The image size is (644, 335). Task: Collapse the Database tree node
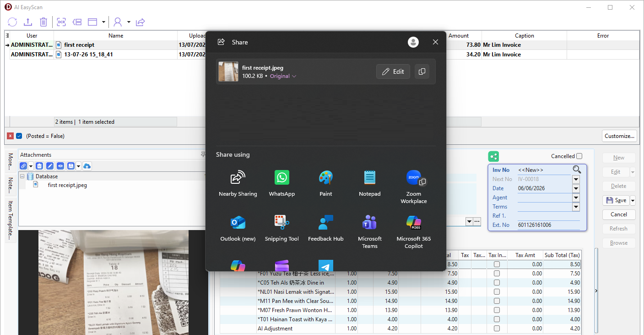[x=22, y=176]
